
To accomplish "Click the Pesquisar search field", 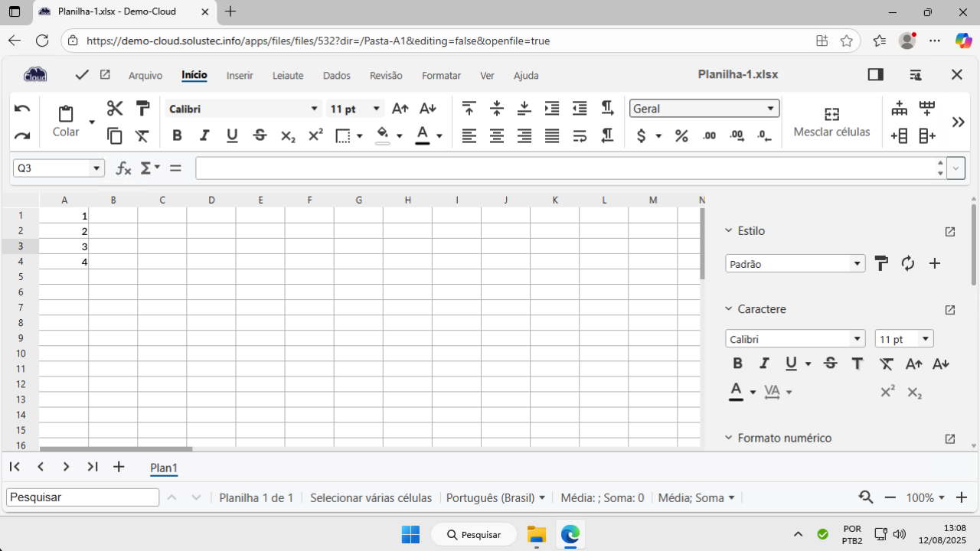I will click(x=83, y=497).
